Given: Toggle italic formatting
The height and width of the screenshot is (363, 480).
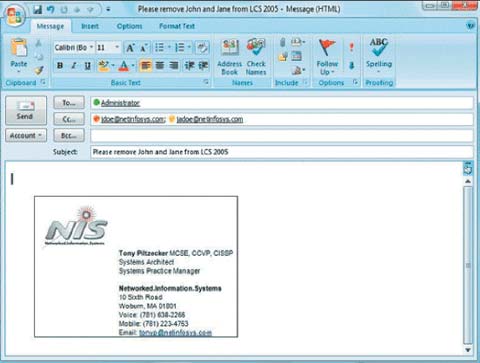Looking at the screenshot, I should tap(74, 66).
